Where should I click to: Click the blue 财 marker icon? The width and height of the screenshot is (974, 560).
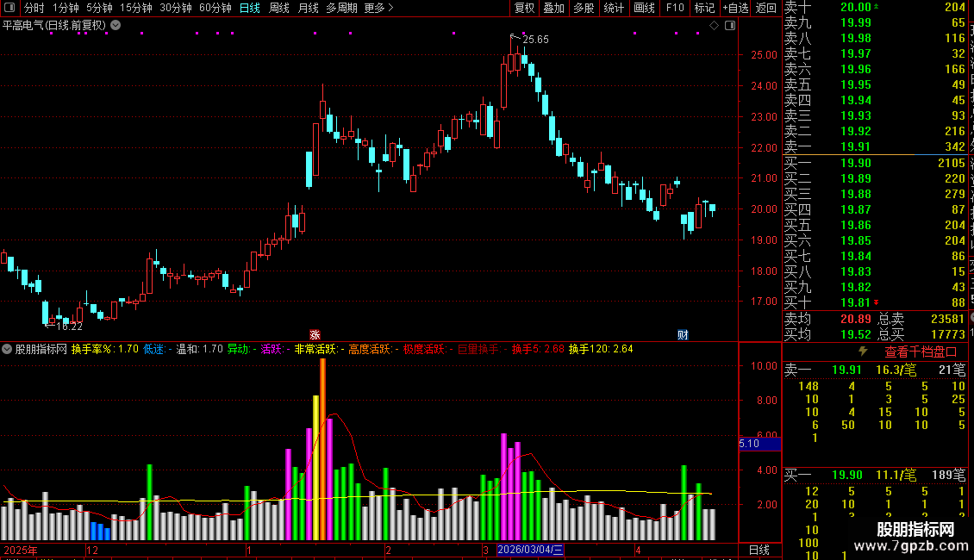pyautogui.click(x=683, y=334)
